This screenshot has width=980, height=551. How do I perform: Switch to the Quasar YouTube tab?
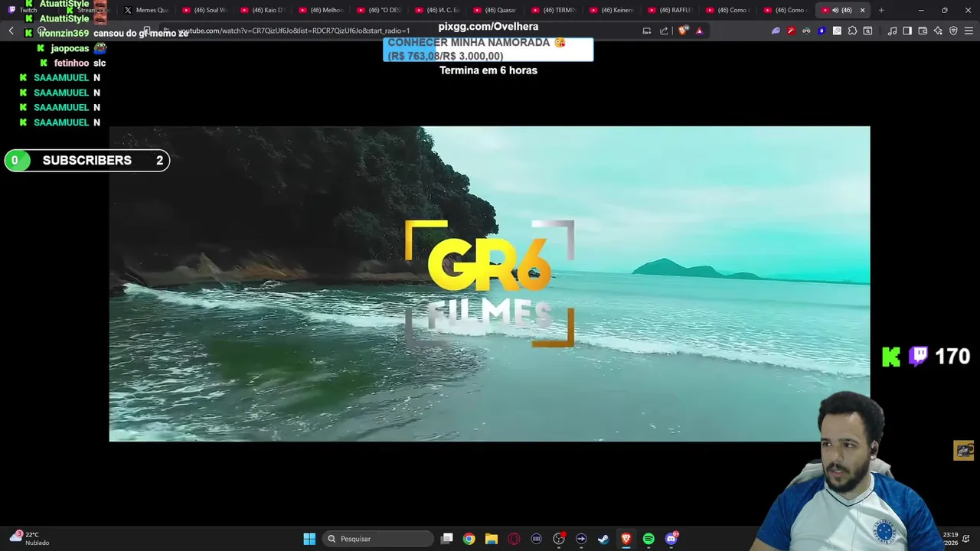[x=495, y=10]
